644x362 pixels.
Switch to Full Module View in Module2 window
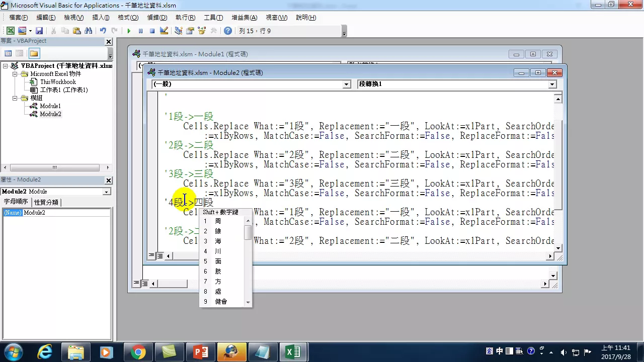(x=159, y=256)
